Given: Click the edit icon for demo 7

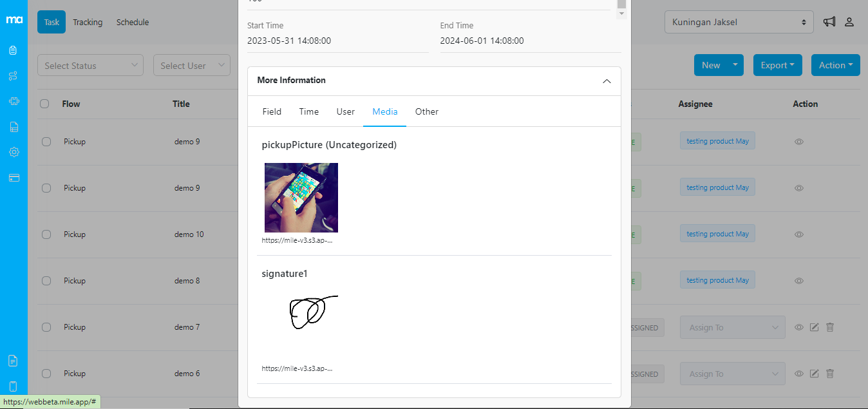Looking at the screenshot, I should [x=814, y=327].
